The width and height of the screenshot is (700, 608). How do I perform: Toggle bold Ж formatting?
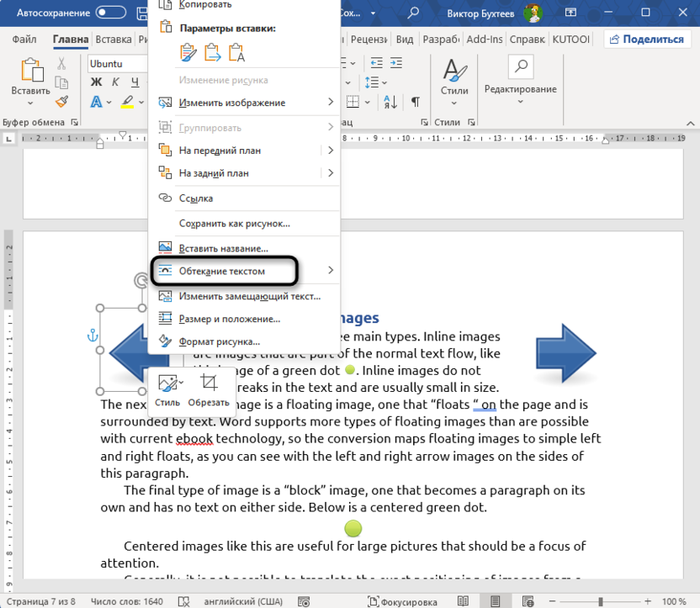pos(97,82)
